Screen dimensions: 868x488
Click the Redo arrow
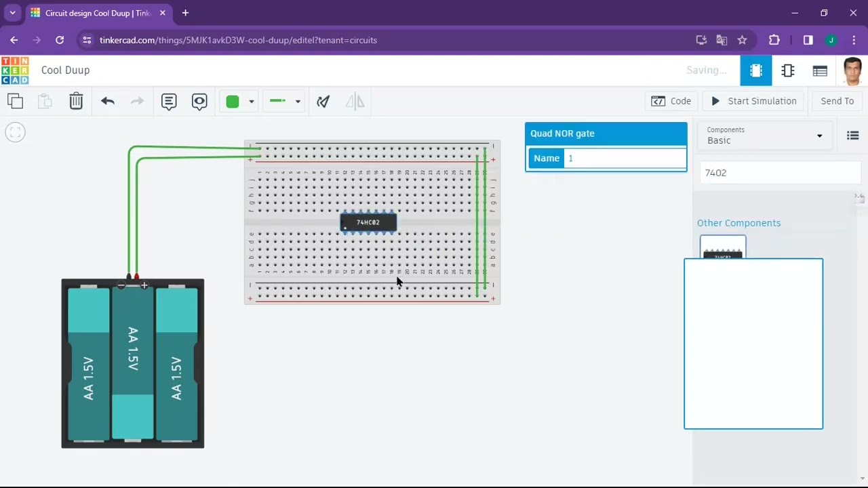pos(137,101)
